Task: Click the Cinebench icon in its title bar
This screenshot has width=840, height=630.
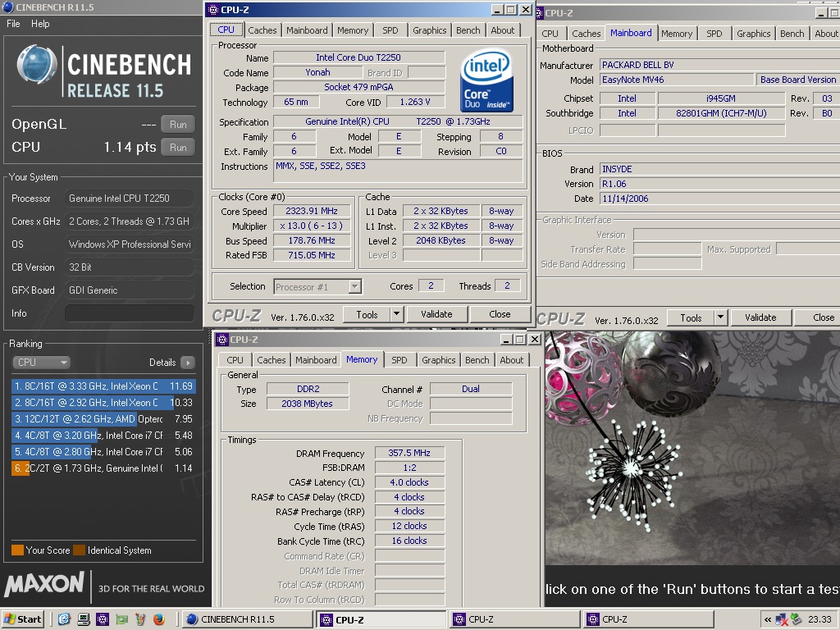Action: 7,7
